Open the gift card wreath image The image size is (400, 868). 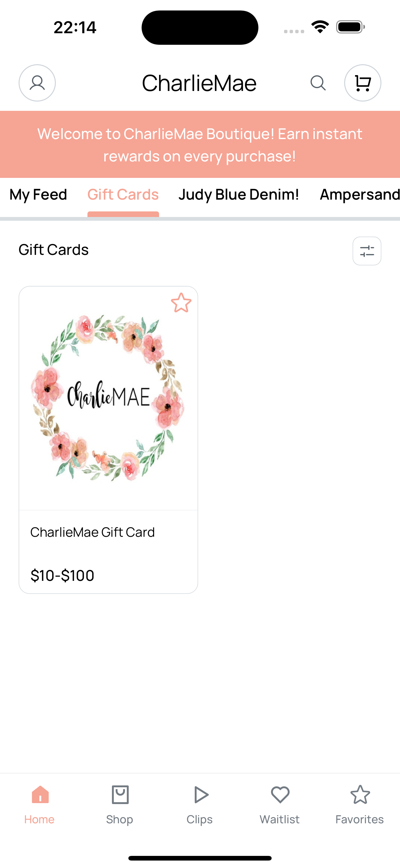[108, 398]
